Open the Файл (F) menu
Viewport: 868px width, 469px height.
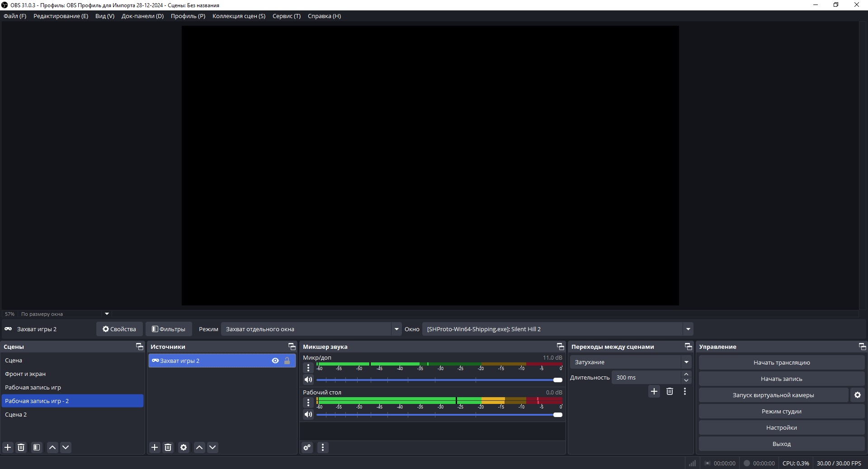pyautogui.click(x=15, y=16)
